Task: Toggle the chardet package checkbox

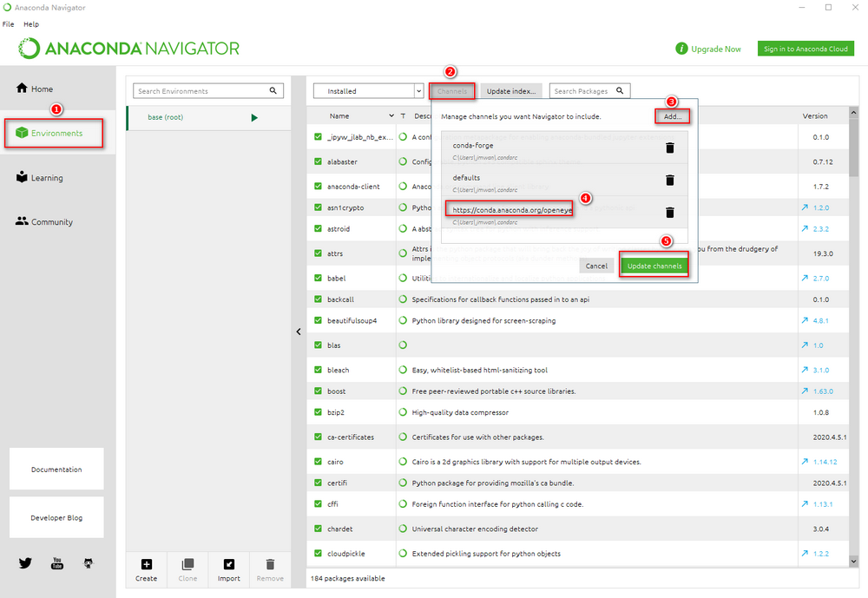Action: [x=318, y=529]
